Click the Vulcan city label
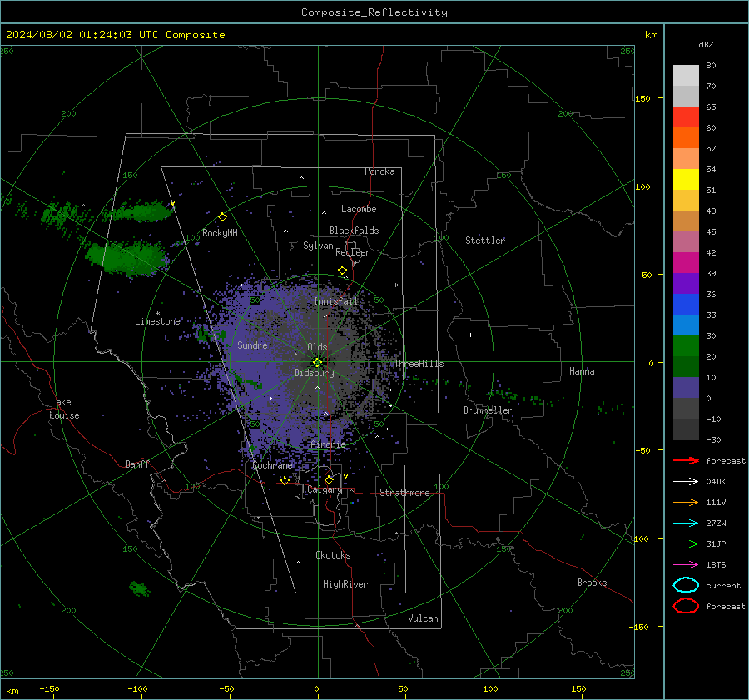This screenshot has width=749, height=700. 423,618
